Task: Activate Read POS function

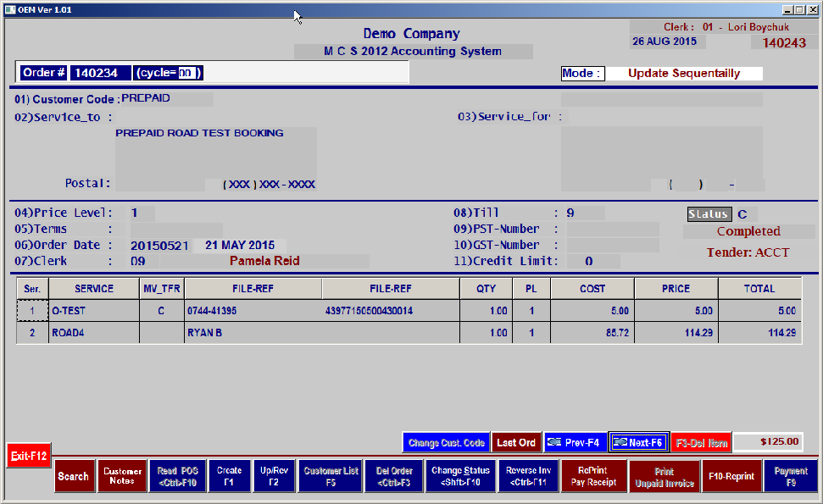Action: [x=177, y=475]
